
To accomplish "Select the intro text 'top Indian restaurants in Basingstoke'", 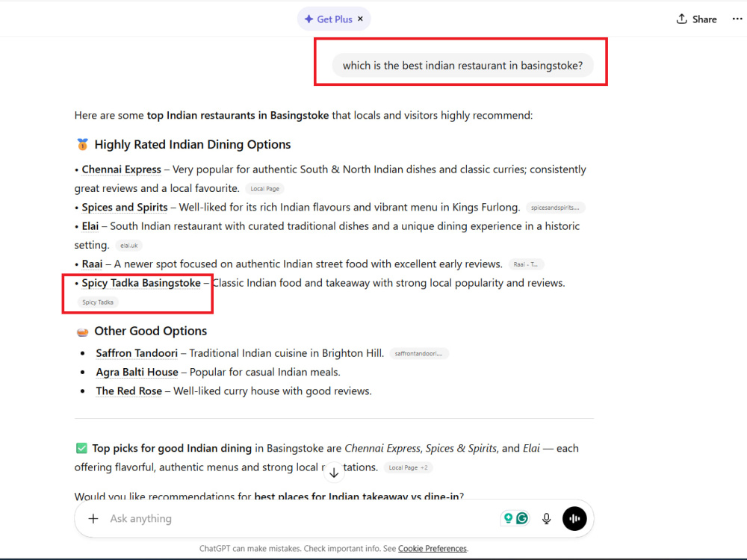I will point(238,115).
